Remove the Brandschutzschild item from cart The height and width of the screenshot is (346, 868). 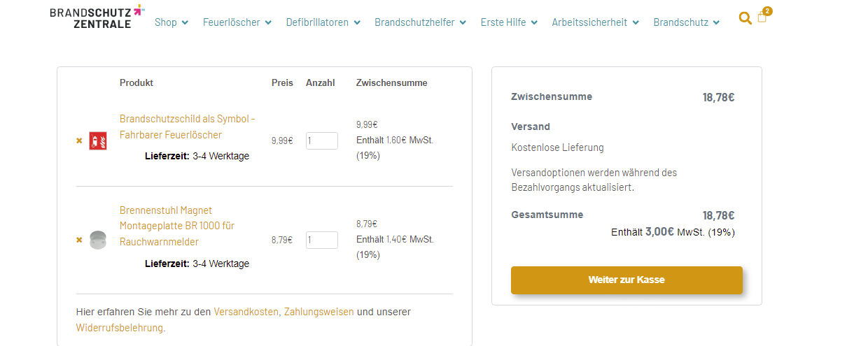[x=79, y=141]
